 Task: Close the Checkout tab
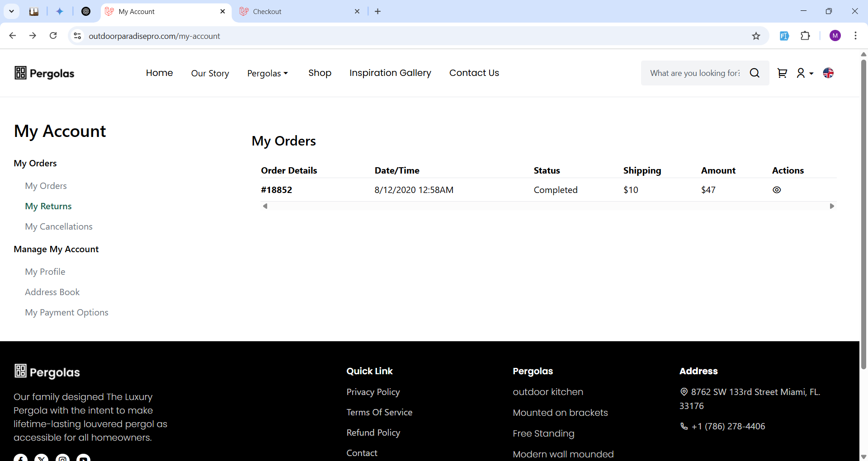tap(357, 11)
